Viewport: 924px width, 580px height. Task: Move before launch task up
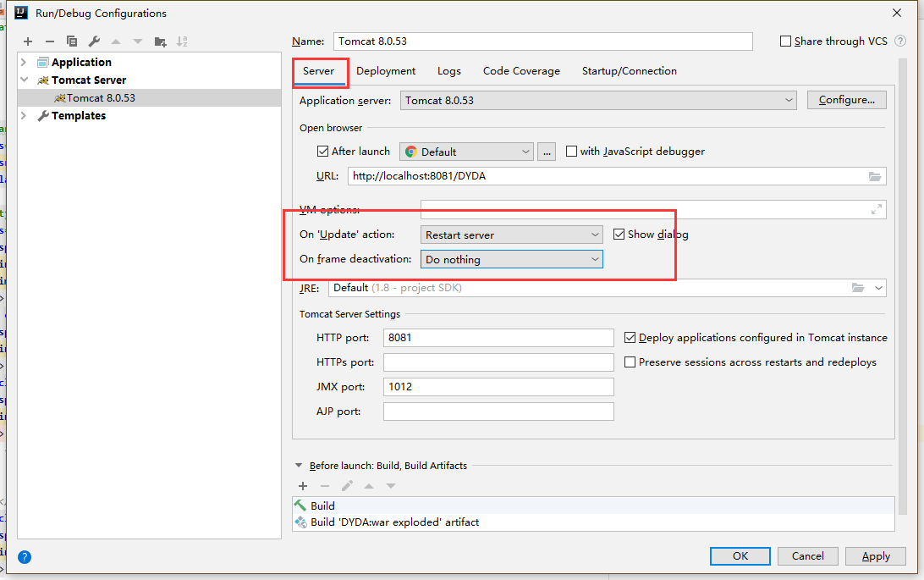tap(369, 486)
